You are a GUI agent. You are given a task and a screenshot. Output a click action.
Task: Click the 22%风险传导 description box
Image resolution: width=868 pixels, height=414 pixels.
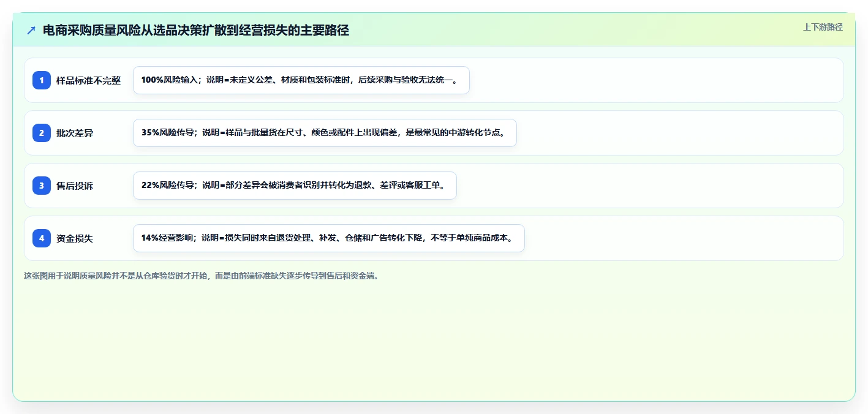coord(295,186)
